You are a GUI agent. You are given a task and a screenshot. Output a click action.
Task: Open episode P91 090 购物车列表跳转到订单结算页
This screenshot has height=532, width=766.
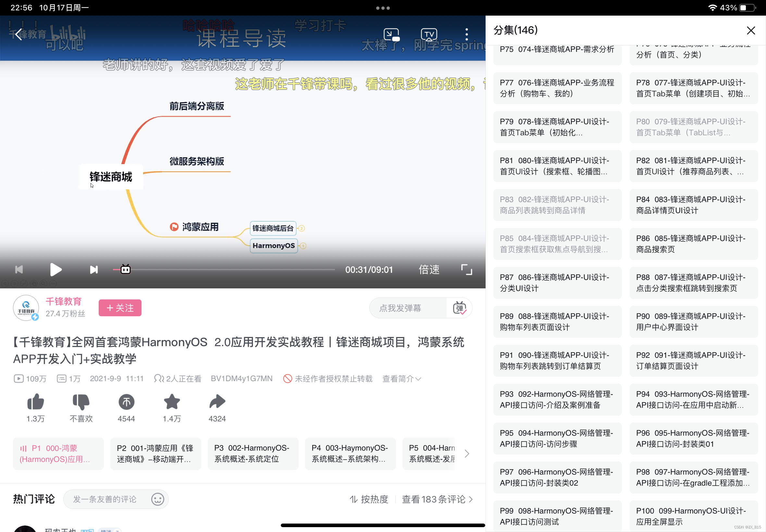coord(557,361)
